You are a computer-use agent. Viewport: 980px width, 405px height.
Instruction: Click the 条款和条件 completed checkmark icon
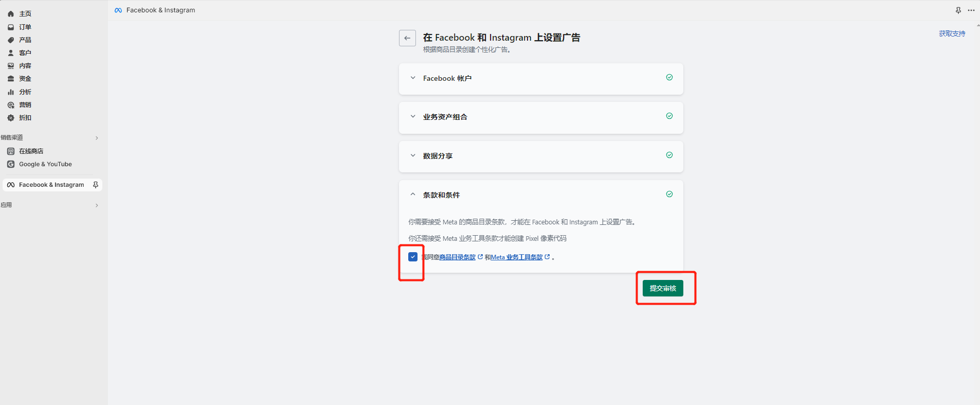(669, 194)
